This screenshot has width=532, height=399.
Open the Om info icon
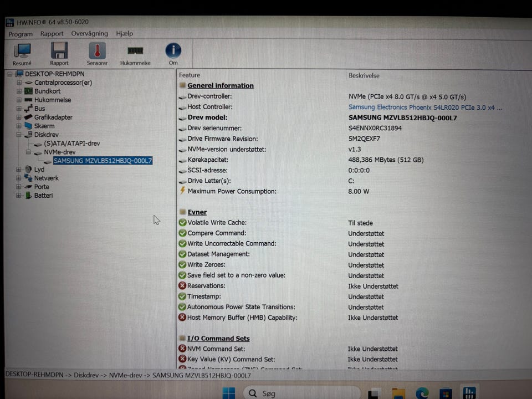(x=173, y=54)
